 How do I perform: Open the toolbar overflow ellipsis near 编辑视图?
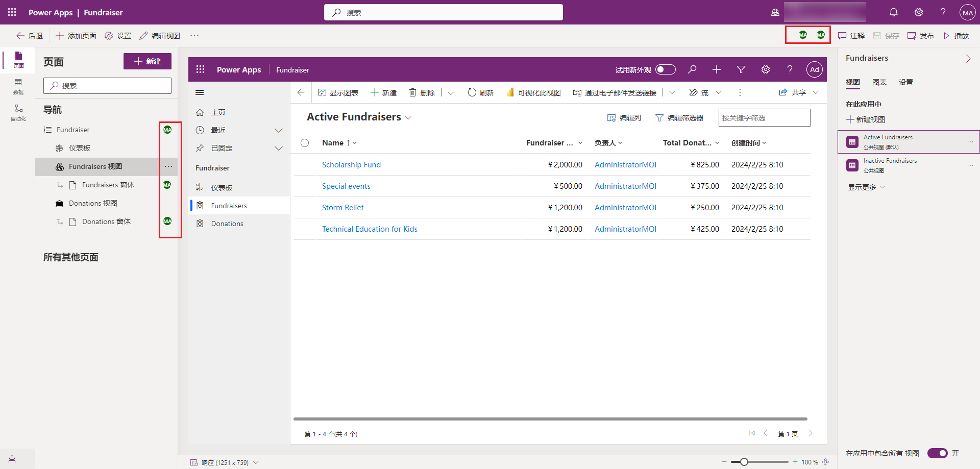[x=194, y=35]
